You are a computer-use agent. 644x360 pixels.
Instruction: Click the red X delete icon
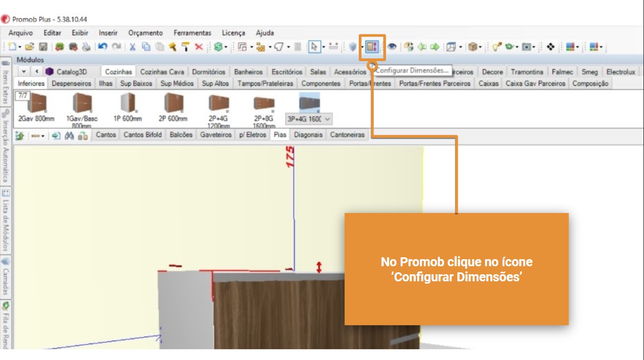pos(199,47)
